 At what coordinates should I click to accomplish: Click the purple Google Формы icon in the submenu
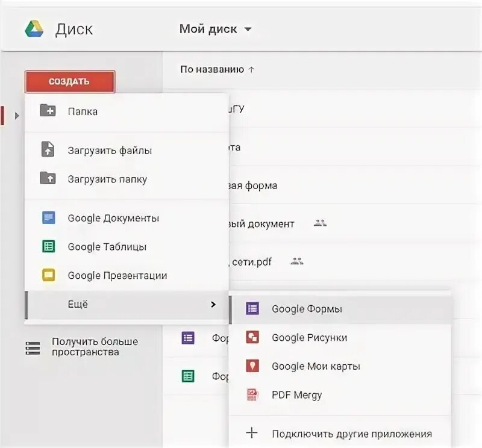pos(252,308)
